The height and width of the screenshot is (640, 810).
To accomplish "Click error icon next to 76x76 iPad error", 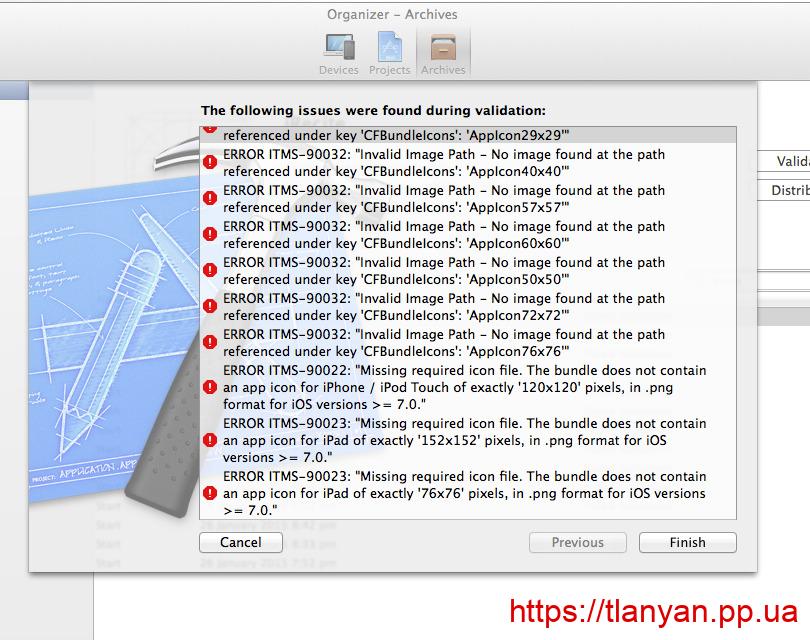I will pyautogui.click(x=210, y=494).
